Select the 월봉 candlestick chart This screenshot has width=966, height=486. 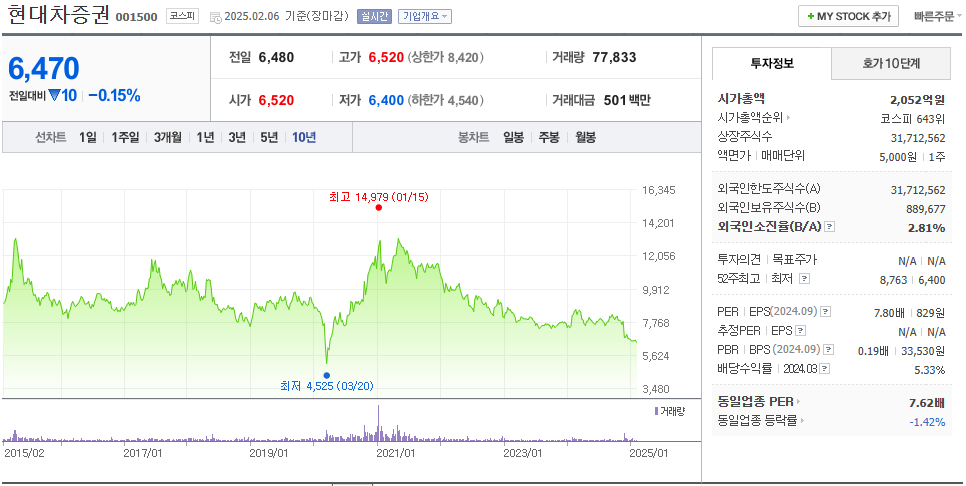click(x=585, y=137)
